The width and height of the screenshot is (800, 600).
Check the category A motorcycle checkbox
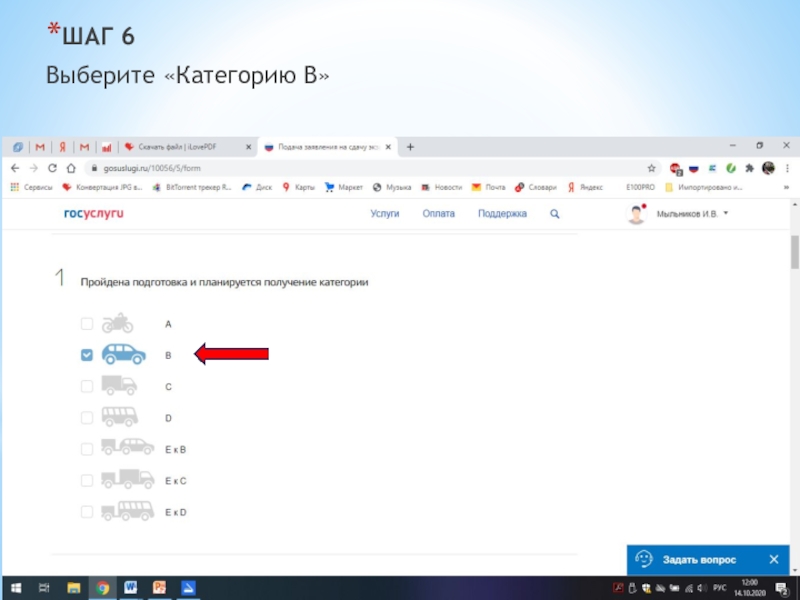click(x=87, y=324)
